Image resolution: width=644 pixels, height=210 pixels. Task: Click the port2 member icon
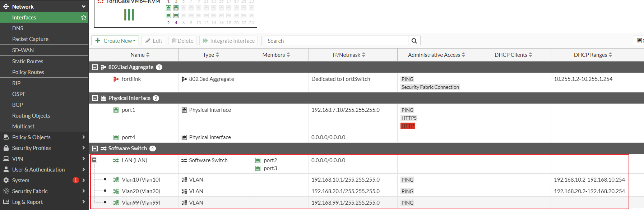tap(258, 160)
